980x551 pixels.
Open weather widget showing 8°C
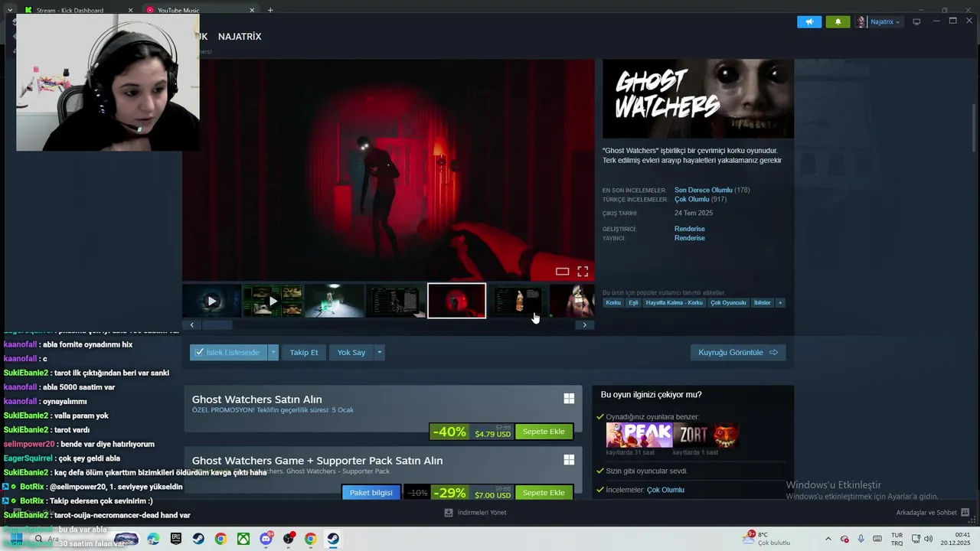[x=766, y=539]
